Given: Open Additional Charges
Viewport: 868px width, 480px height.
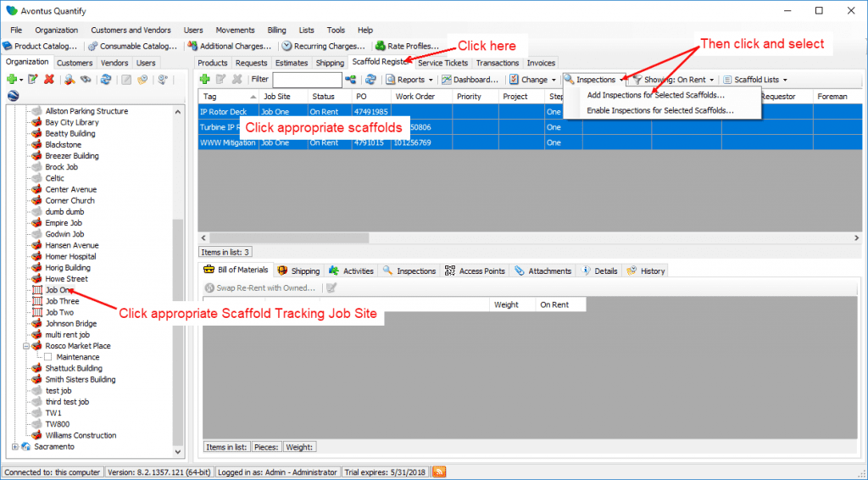Looking at the screenshot, I should point(230,46).
